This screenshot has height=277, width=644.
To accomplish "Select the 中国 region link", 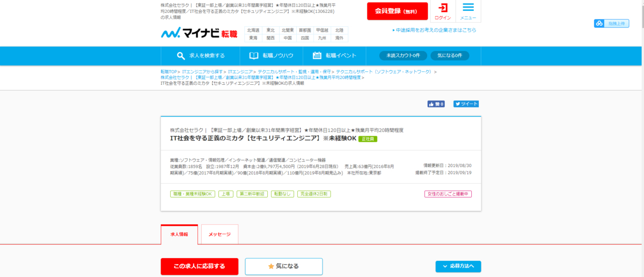I will tap(288, 38).
